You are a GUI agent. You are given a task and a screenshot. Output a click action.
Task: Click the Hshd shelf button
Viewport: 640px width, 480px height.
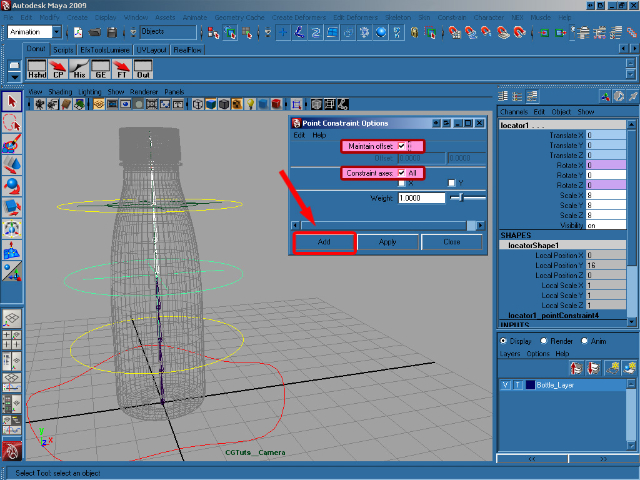pos(37,69)
